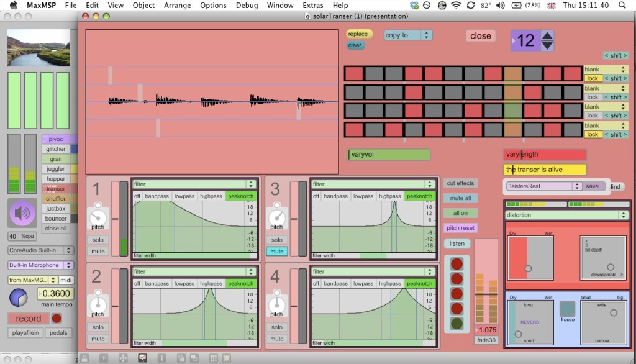Viewport: 636px width, 364px height.
Task: Show the grid via the grid toolbar icon
Action: pos(213,357)
